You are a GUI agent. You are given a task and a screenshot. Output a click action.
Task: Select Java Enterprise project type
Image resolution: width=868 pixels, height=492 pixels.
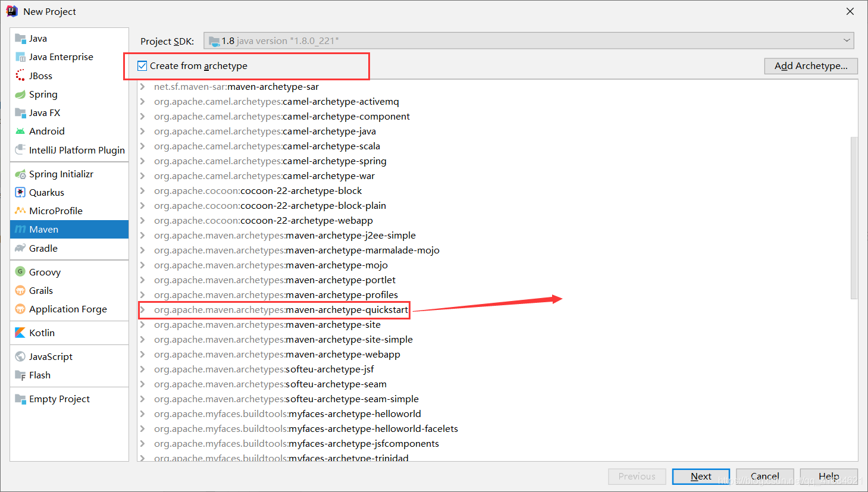69,57
